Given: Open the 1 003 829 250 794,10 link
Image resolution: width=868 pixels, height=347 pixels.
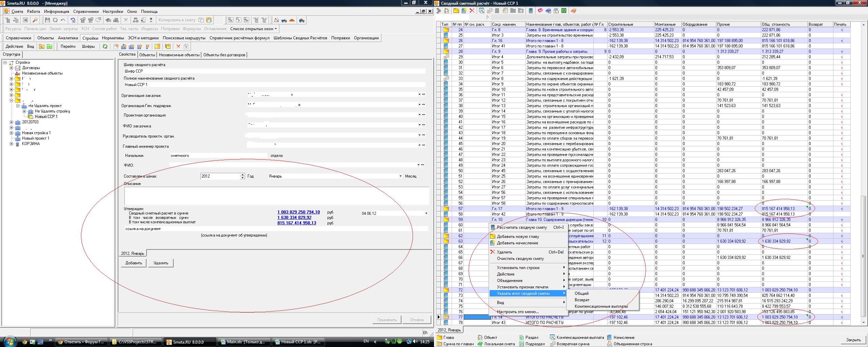Looking at the screenshot, I should point(298,212).
